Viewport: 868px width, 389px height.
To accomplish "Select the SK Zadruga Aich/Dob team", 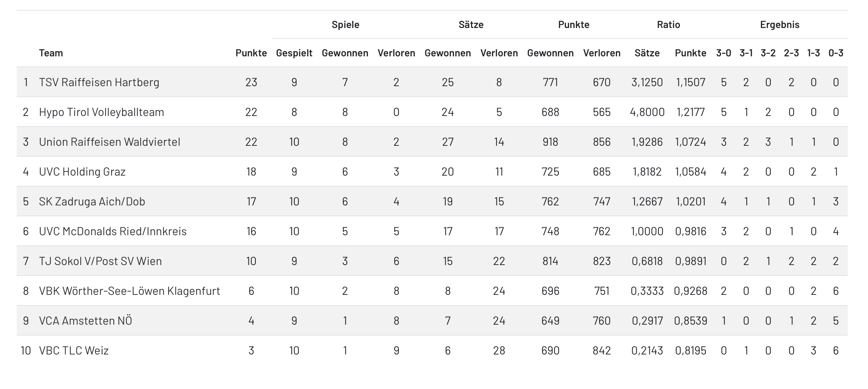I will pyautogui.click(x=92, y=201).
